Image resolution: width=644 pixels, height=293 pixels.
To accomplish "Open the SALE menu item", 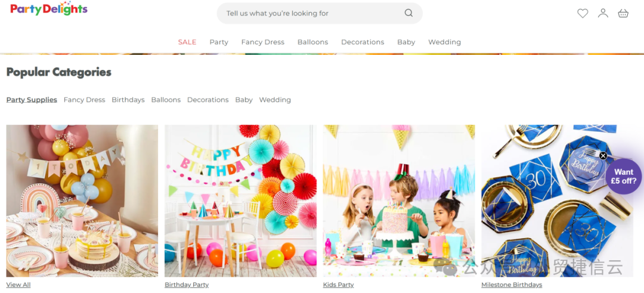I will click(x=187, y=42).
